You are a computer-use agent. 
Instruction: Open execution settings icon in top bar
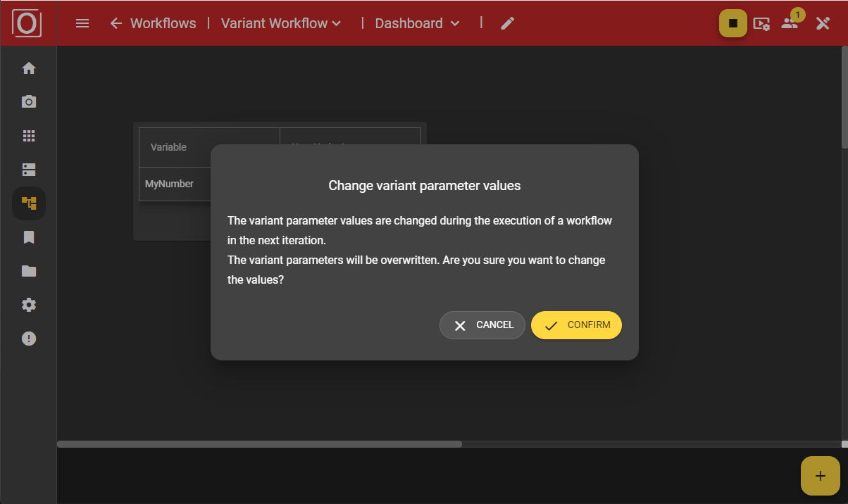[761, 23]
